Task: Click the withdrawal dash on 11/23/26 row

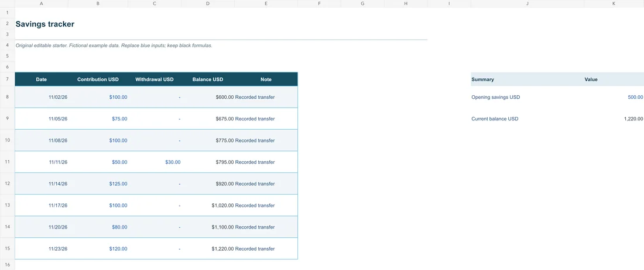Action: 155,249
